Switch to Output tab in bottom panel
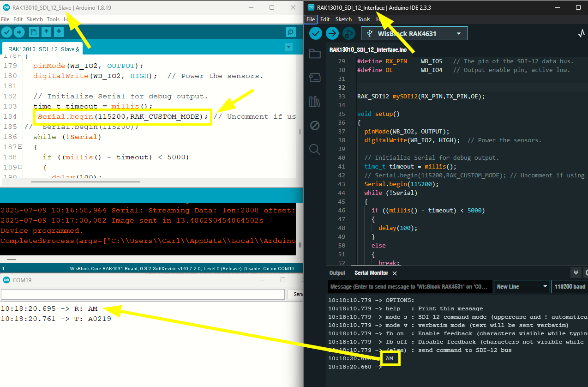Image resolution: width=588 pixels, height=387 pixels. [x=337, y=273]
